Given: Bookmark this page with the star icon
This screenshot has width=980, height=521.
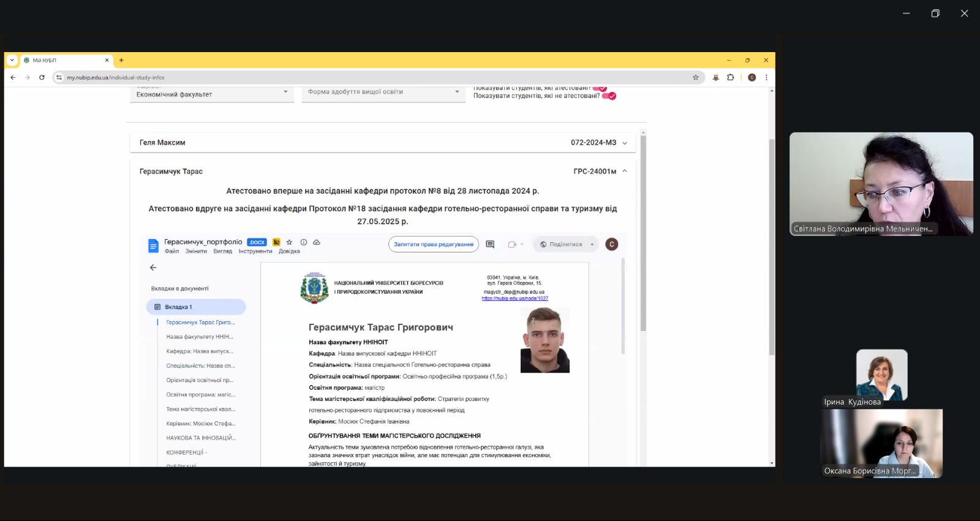Looking at the screenshot, I should tap(695, 77).
